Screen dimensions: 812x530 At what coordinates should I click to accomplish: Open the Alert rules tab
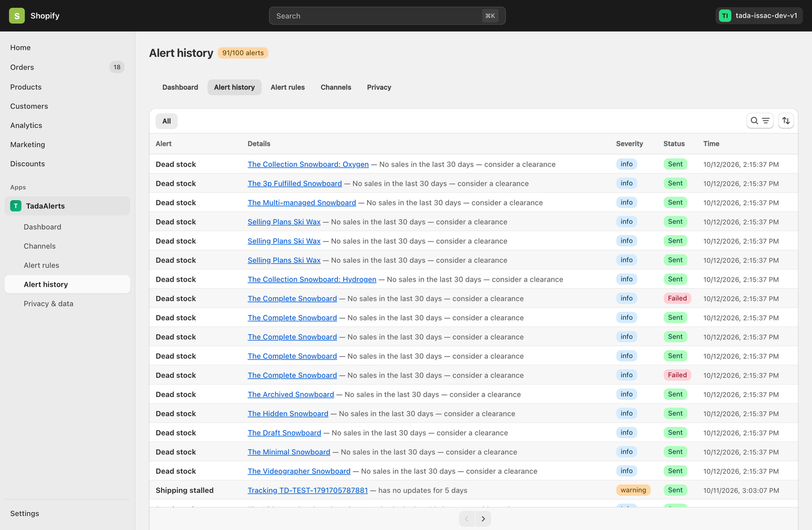tap(288, 87)
